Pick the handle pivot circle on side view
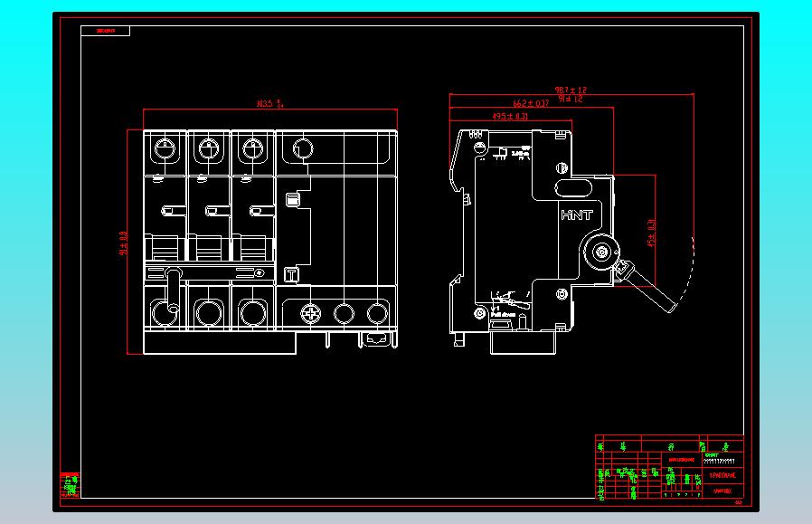This screenshot has width=812, height=524. (601, 252)
